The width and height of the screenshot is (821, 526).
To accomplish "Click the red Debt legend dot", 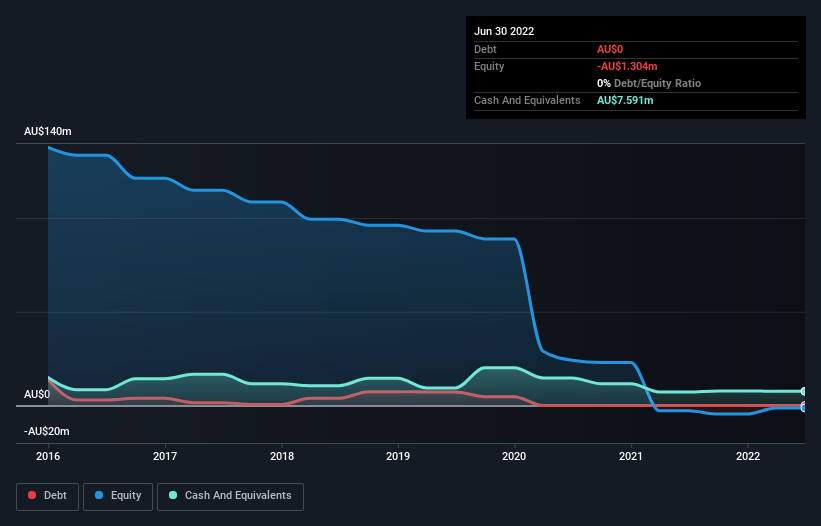I will tap(32, 495).
